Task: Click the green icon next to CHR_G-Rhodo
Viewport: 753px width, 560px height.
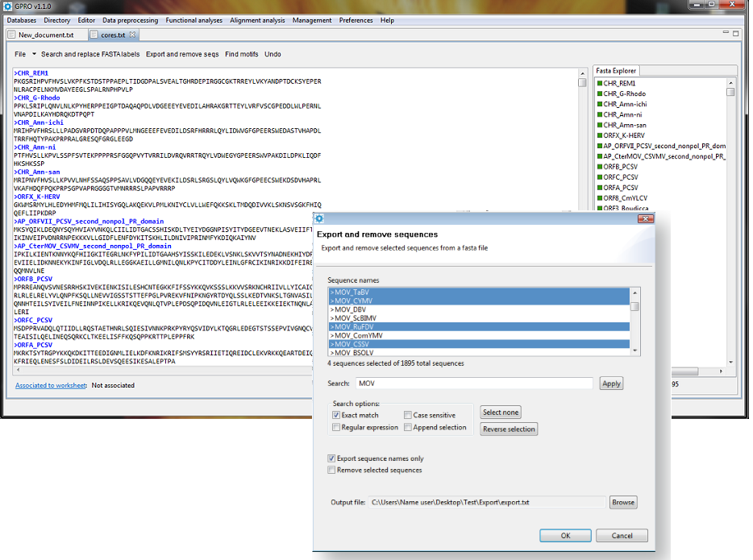Action: click(x=599, y=93)
